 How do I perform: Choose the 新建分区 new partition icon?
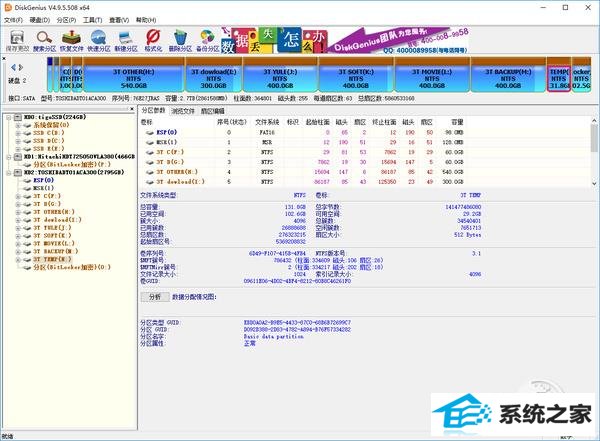point(126,41)
